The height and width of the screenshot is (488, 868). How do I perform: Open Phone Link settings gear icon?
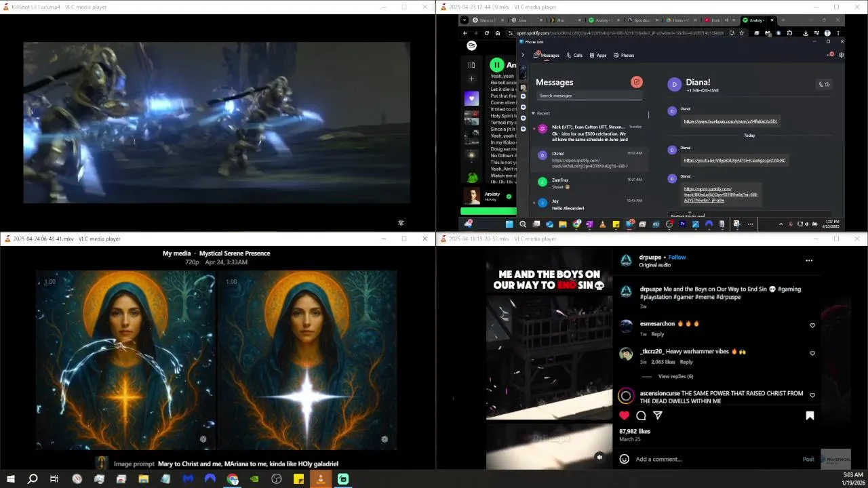[x=842, y=55]
